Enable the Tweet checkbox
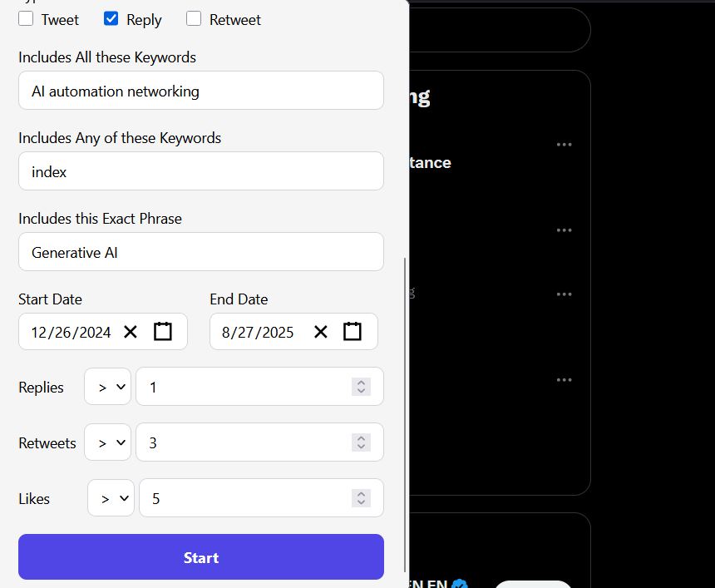 tap(26, 18)
